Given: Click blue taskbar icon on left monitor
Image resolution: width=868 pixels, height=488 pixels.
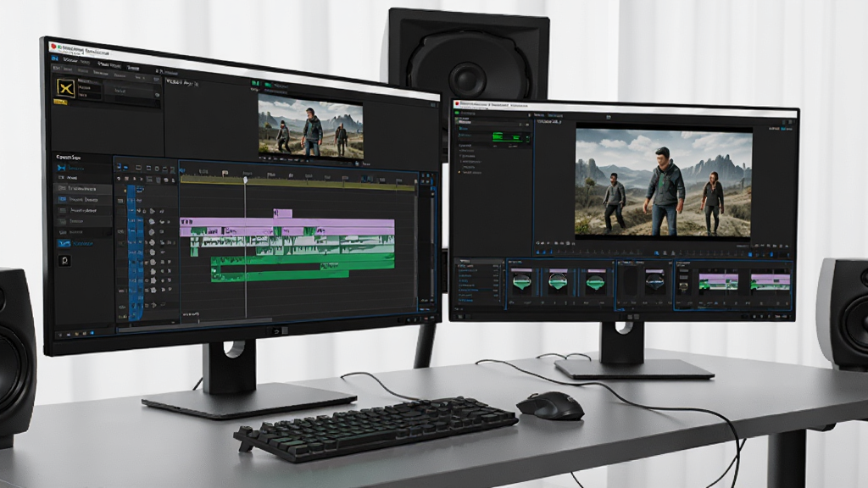Looking at the screenshot, I should coord(92,333).
